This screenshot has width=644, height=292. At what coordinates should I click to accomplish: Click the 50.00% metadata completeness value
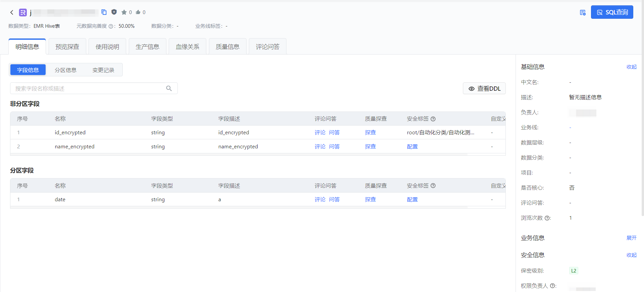[126, 26]
